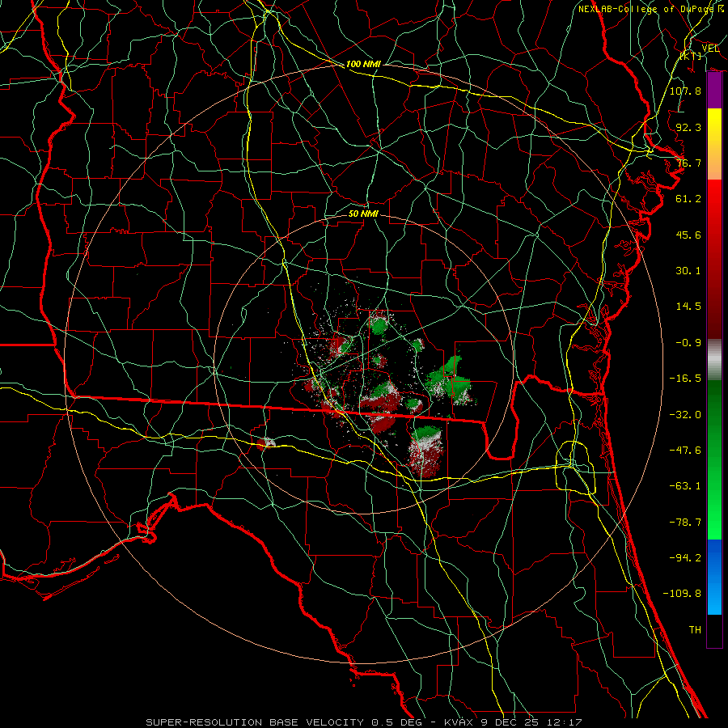Image resolution: width=728 pixels, height=728 pixels.
Task: Pick the yellow segment of velocity color bar
Action: coord(714,144)
